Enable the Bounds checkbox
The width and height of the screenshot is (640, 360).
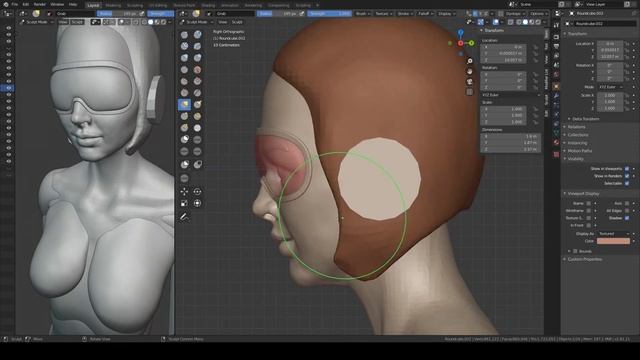(575, 251)
